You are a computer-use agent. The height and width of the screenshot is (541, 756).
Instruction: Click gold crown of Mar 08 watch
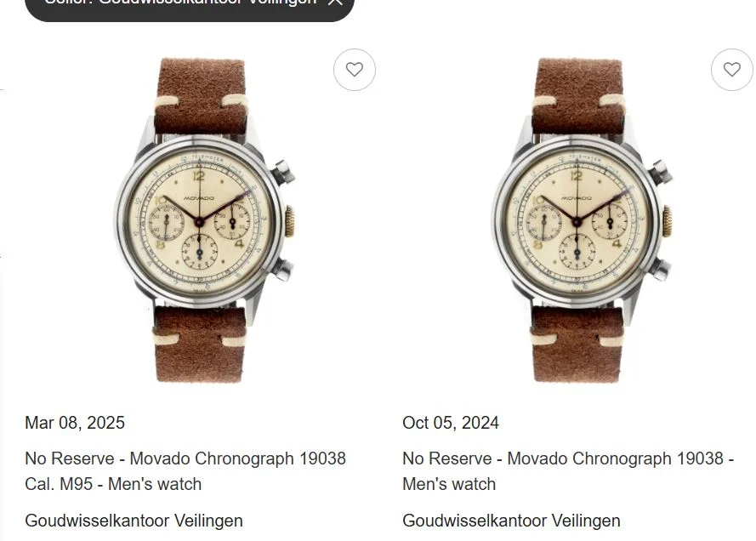point(289,221)
